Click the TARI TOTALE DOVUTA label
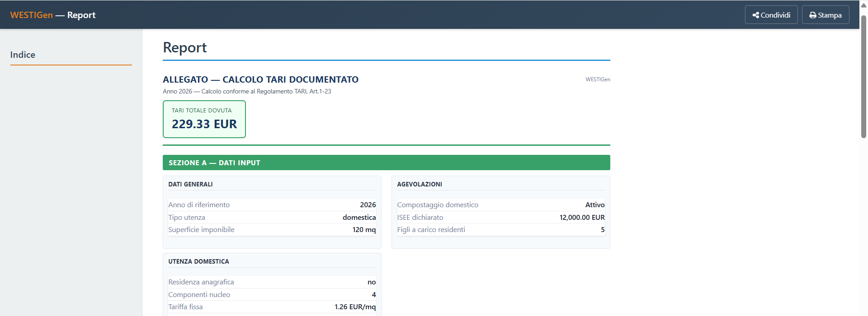868x316 pixels. point(202,110)
